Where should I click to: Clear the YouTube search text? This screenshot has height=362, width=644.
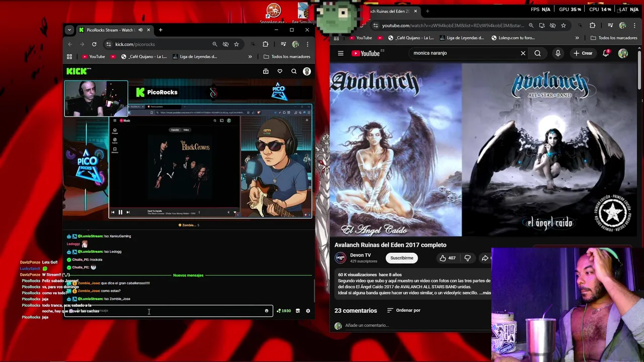coord(523,53)
